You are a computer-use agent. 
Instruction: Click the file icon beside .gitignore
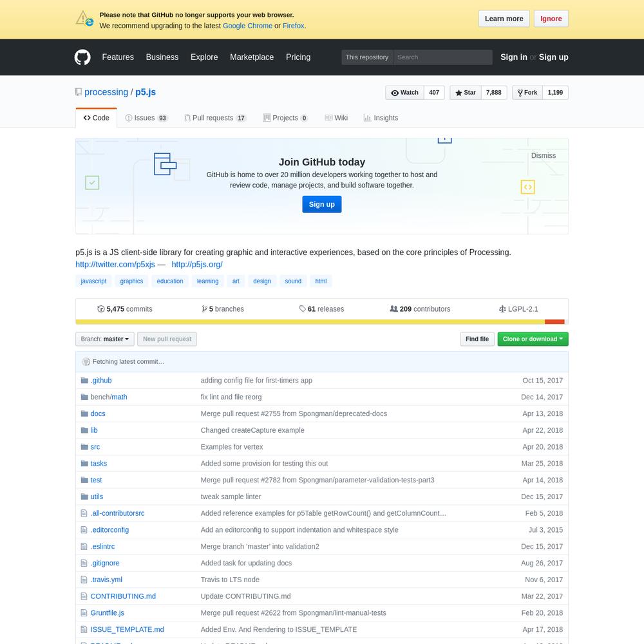point(84,563)
